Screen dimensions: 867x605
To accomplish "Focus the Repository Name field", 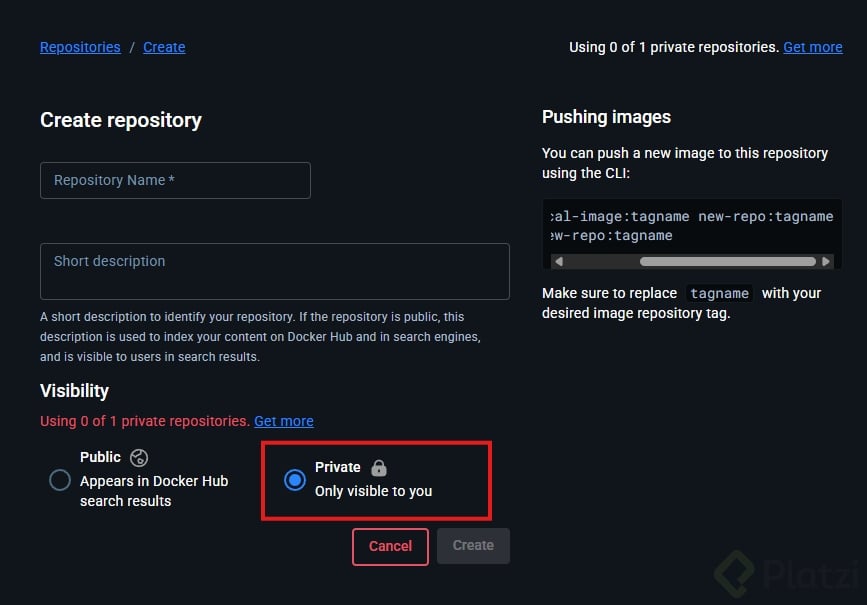I will click(175, 181).
